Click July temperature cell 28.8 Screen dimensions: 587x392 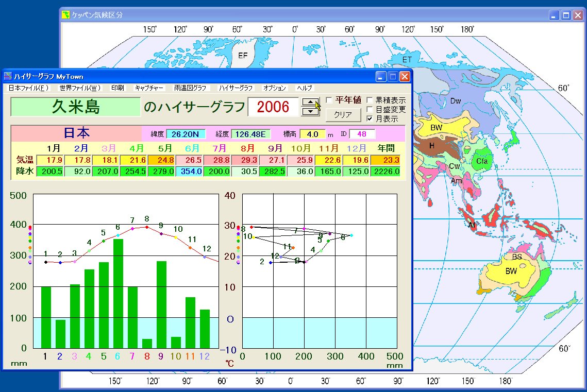(x=217, y=160)
